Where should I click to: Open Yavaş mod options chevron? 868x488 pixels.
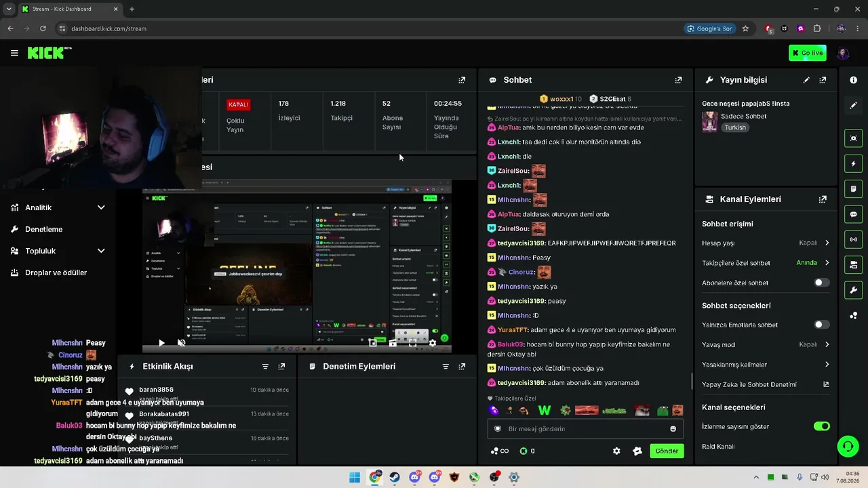click(827, 344)
